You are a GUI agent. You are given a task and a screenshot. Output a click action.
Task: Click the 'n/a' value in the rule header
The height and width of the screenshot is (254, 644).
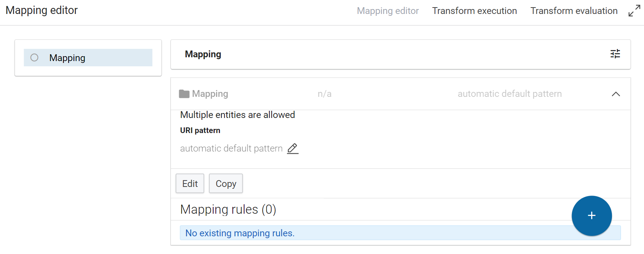[324, 94]
